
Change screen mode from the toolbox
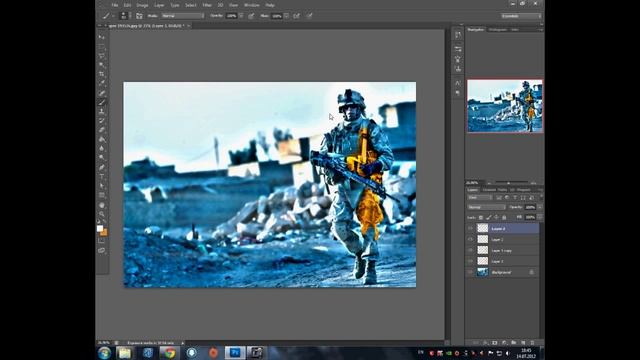point(102,251)
